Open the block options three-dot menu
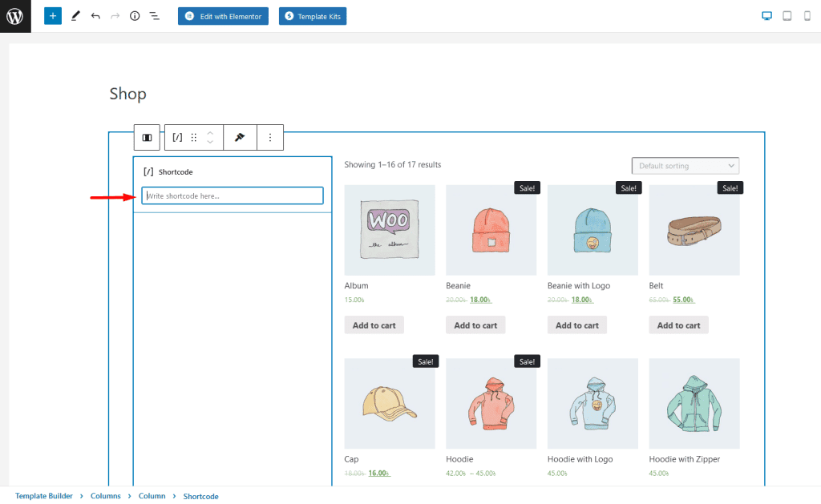 (270, 138)
